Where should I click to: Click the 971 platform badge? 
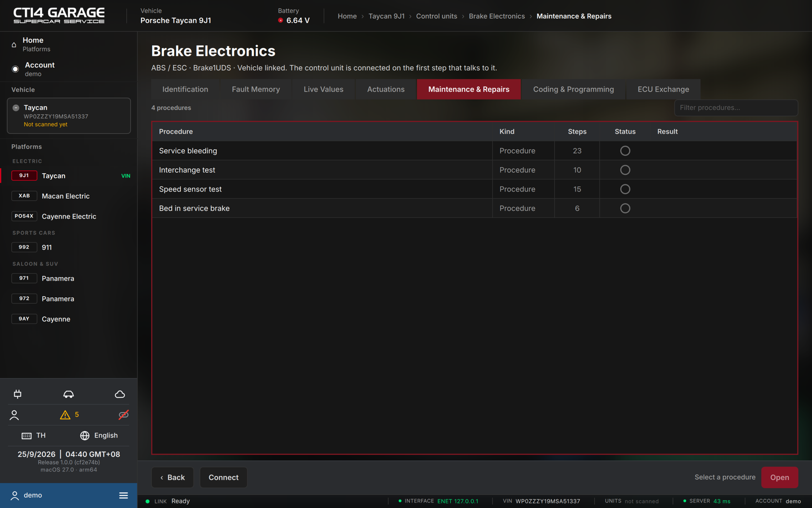(24, 278)
